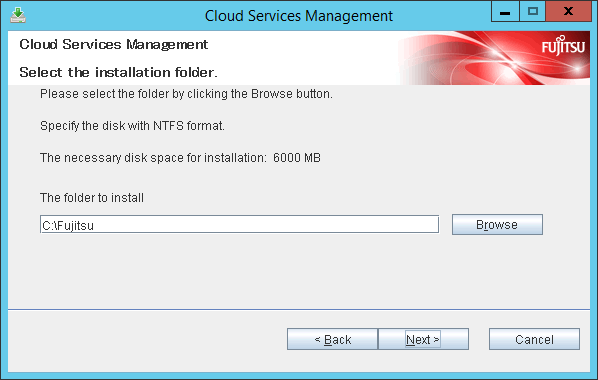Click the 'Specify the disk with NTFS format.' text

click(x=132, y=126)
